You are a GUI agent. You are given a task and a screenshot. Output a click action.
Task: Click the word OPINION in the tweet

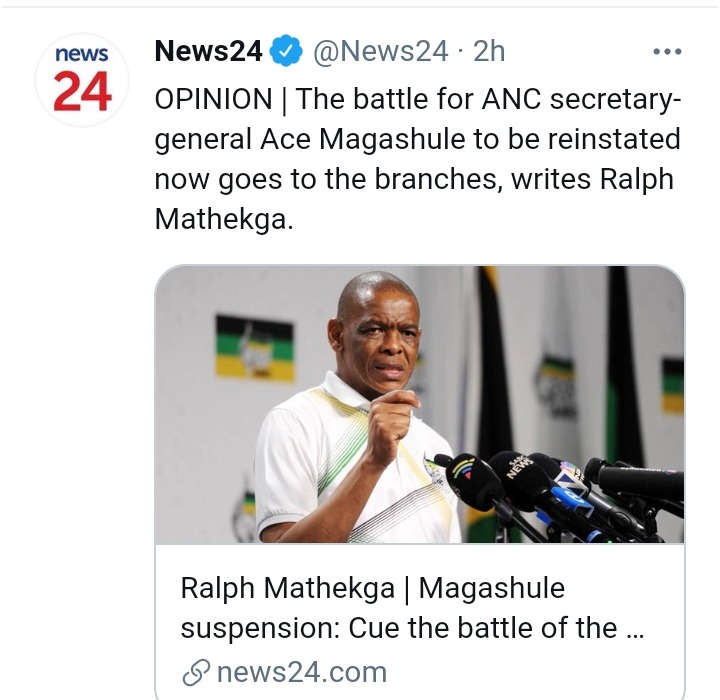pos(213,99)
